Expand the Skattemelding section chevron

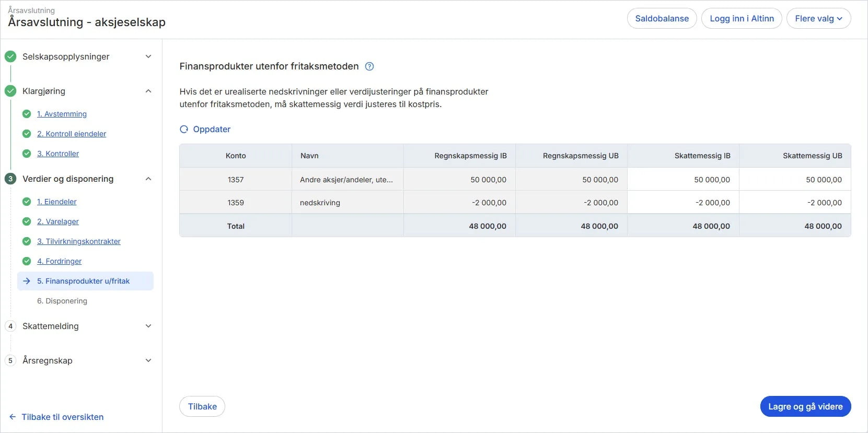148,326
